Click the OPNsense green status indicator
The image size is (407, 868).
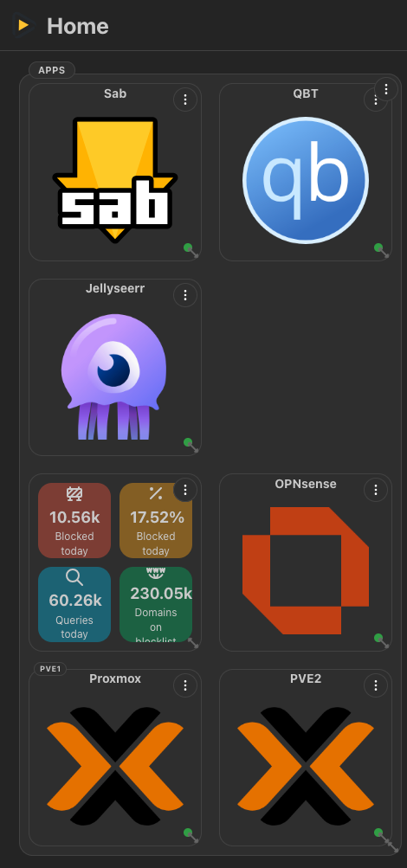click(378, 638)
